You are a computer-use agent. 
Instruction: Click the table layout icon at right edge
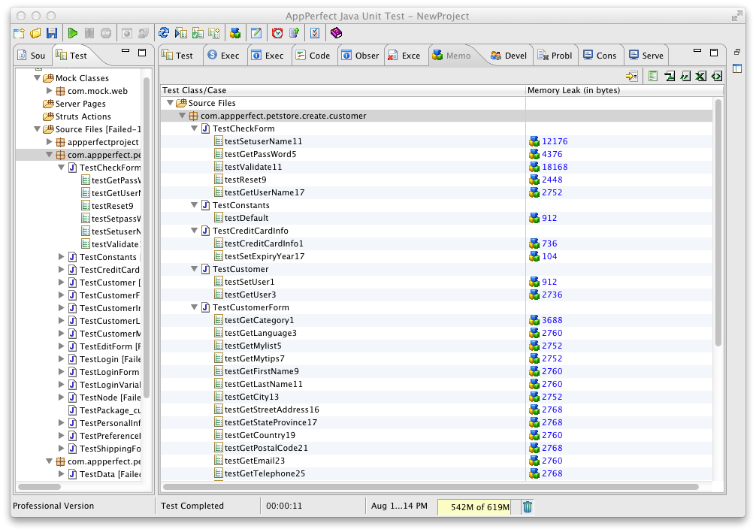(737, 68)
